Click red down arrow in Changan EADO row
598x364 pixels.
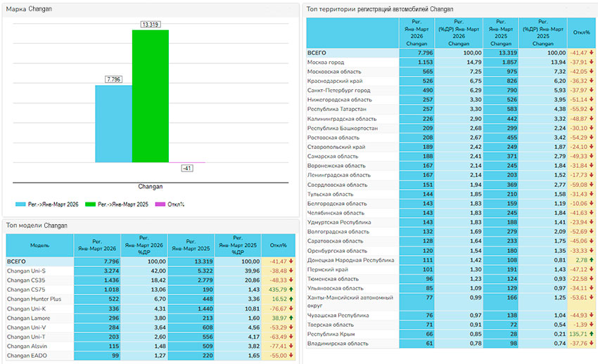[x=291, y=356]
